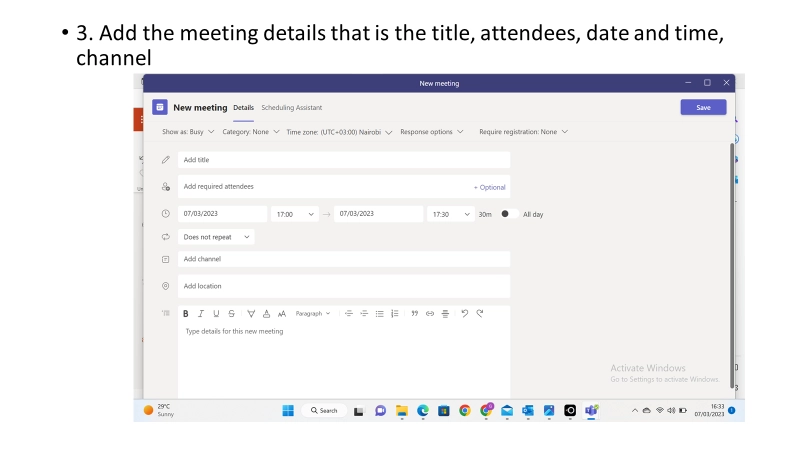Click the Type details for this new meeting area
The width and height of the screenshot is (800, 450).
pos(344,360)
